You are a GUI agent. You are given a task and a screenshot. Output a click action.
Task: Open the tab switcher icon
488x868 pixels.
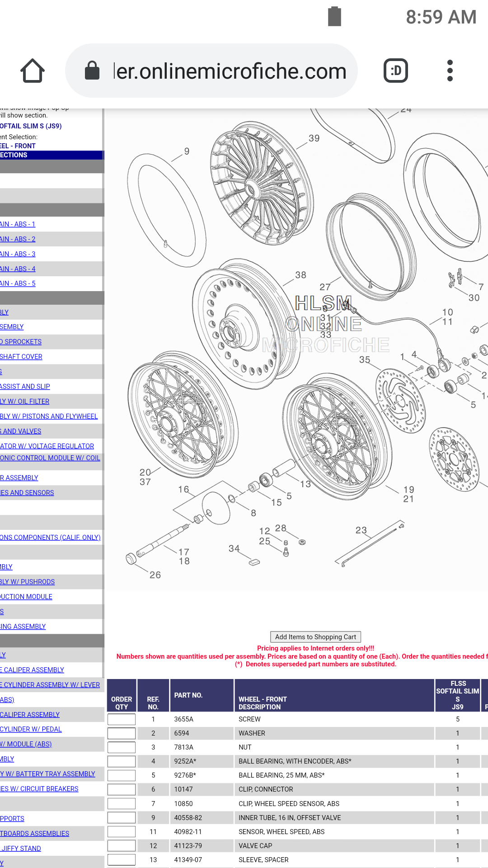point(395,71)
